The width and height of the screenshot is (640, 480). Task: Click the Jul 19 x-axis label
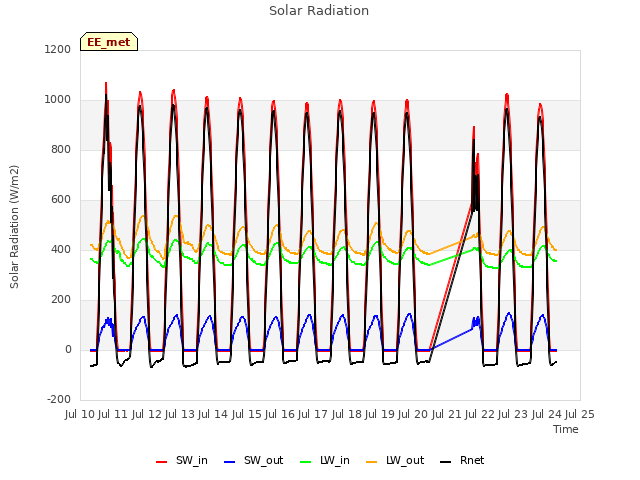click(380, 414)
